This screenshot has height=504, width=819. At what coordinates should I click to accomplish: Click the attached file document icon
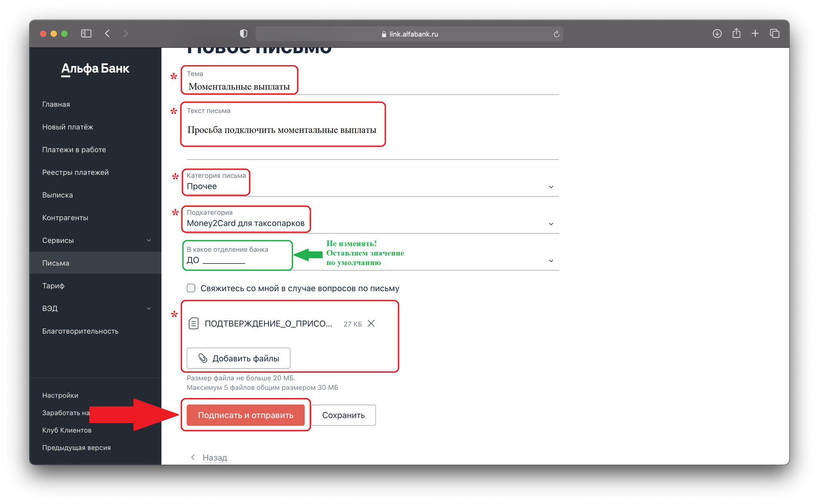point(194,324)
